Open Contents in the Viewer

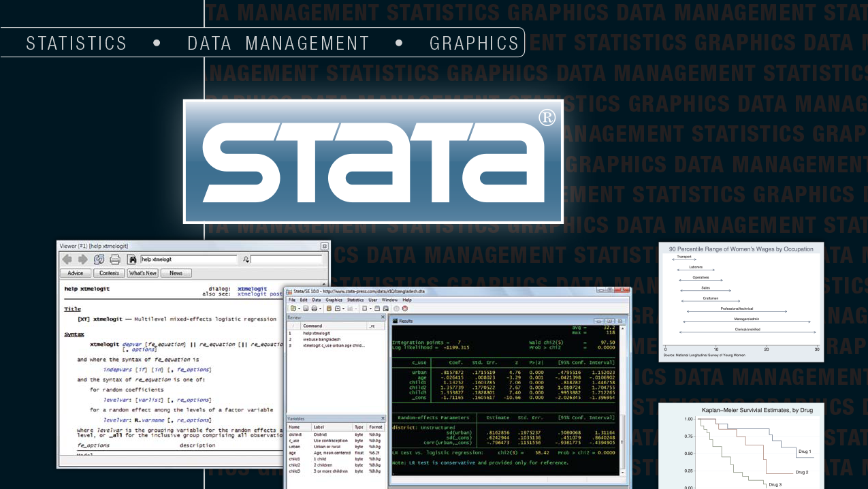109,273
